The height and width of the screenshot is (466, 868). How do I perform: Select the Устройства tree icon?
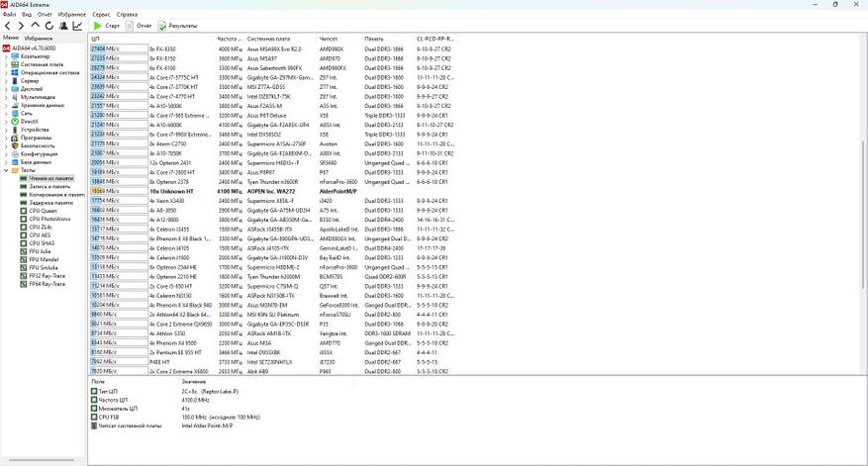[15, 130]
